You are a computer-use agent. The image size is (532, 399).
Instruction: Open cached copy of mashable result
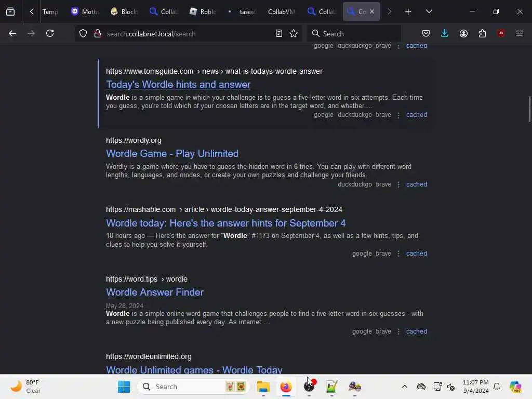pos(417,254)
